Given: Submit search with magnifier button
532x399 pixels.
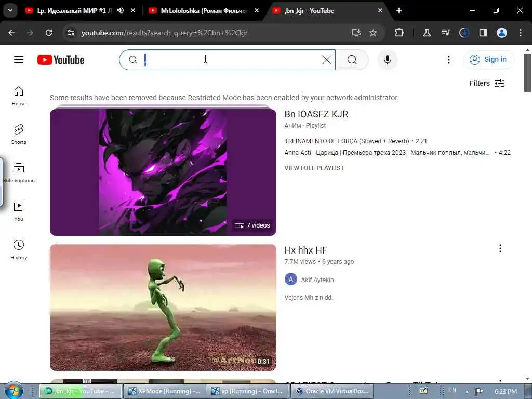Looking at the screenshot, I should (x=352, y=60).
